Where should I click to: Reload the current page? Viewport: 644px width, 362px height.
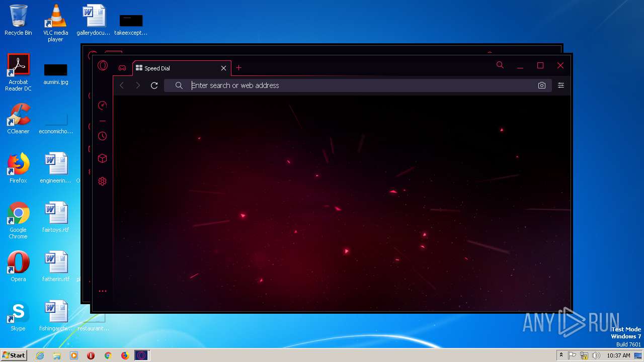click(x=154, y=85)
